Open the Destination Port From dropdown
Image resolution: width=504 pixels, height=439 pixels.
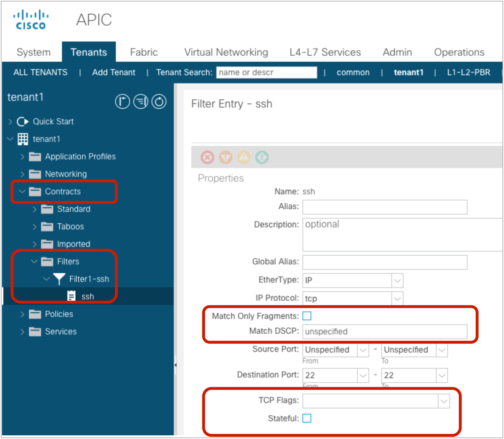363,375
